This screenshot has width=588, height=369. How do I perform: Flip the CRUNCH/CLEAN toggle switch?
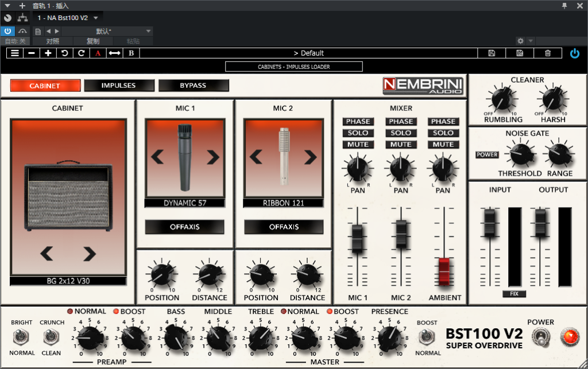(51, 337)
